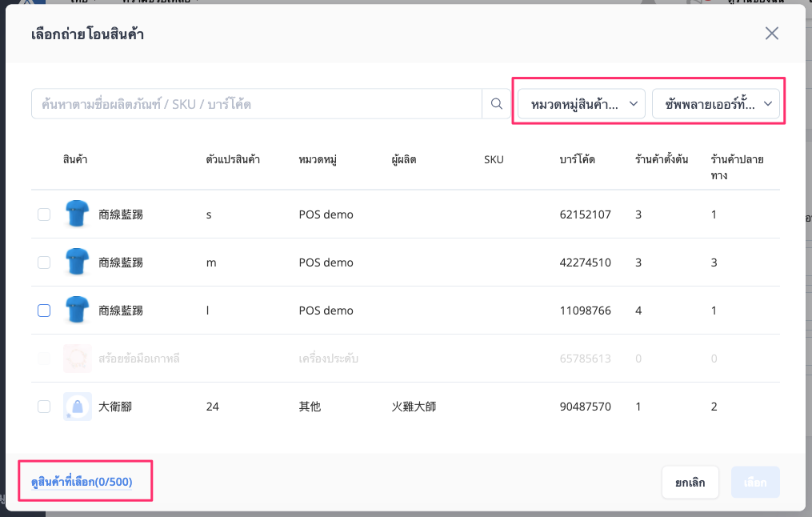Click the ร้านค้าตั้งต้น column header

coord(662,159)
